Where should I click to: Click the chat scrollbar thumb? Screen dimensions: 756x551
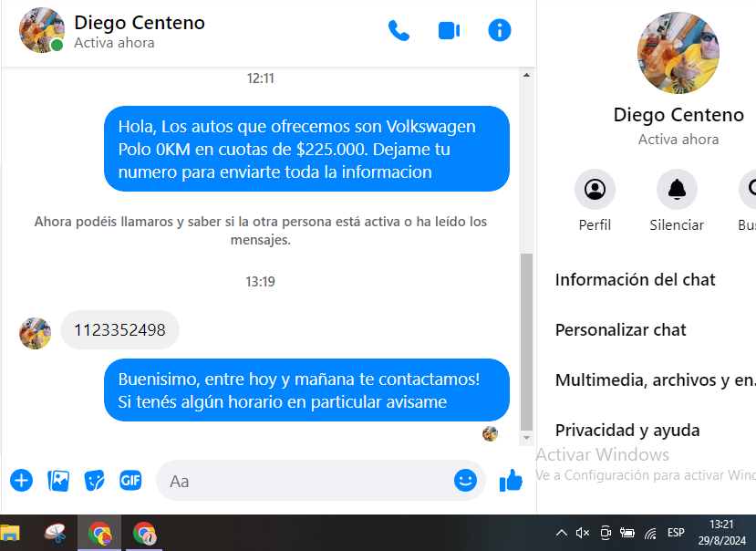[526, 341]
